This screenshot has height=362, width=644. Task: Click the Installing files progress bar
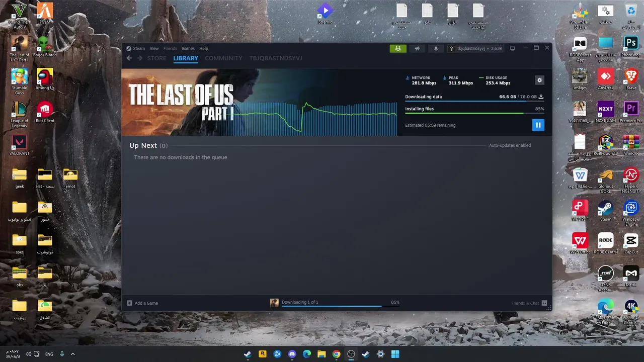point(474,113)
